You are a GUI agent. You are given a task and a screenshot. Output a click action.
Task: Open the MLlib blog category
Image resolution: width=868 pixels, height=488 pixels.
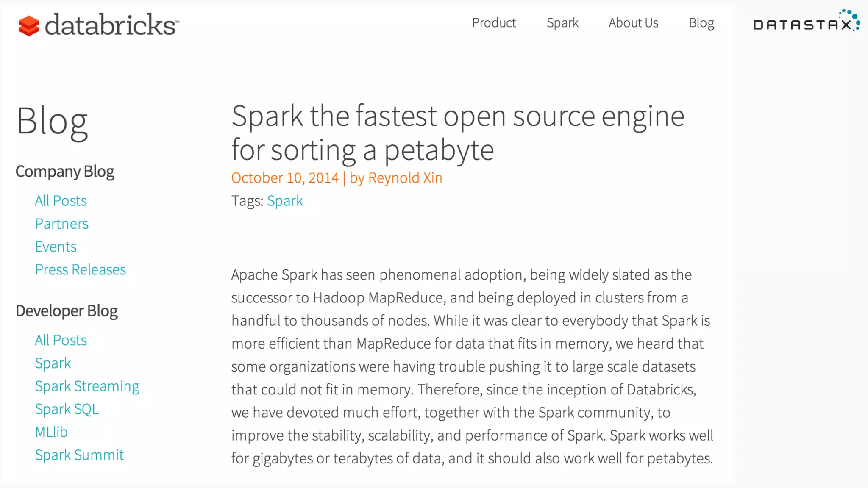pos(51,432)
